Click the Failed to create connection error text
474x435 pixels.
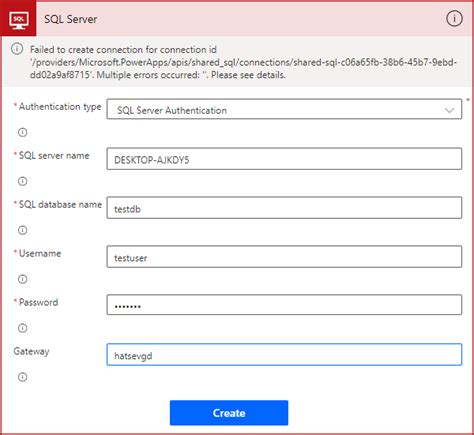[x=243, y=62]
